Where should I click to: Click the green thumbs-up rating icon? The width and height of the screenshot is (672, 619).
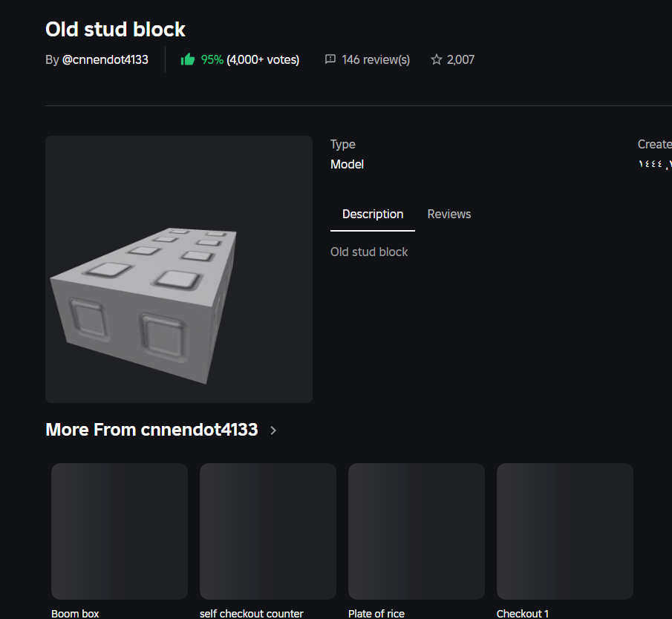[x=188, y=59]
